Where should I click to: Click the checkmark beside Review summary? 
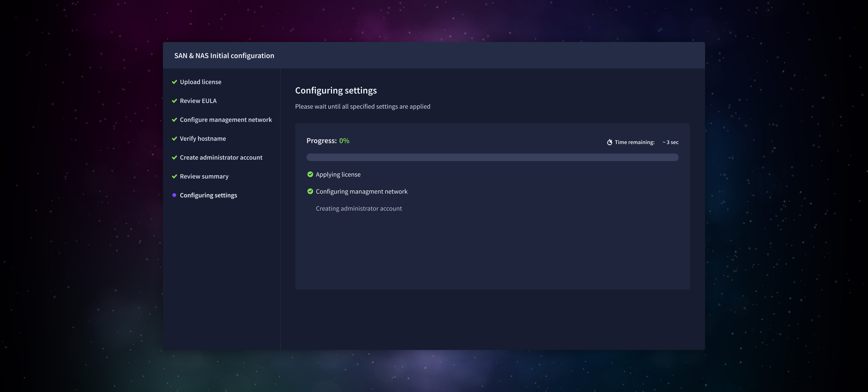tap(174, 176)
